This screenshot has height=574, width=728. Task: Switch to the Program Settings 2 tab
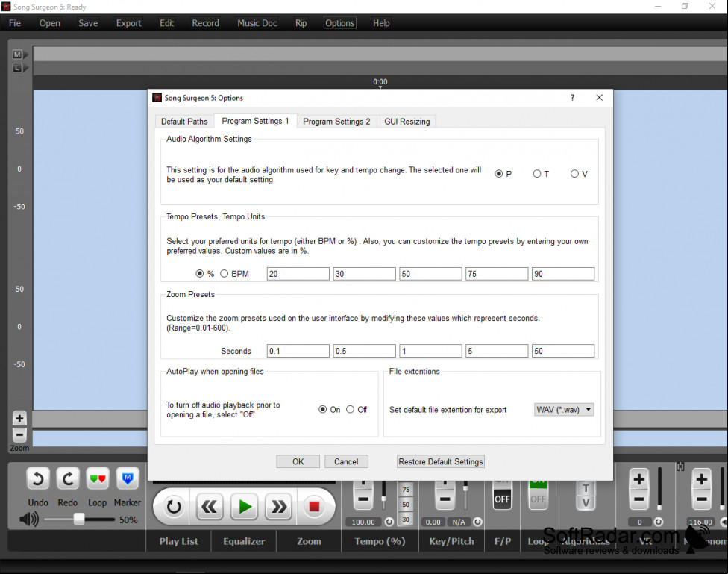pos(336,122)
